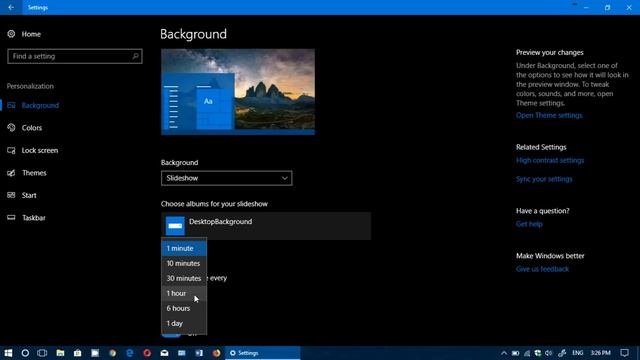Choose 30 minutes interval

184,278
